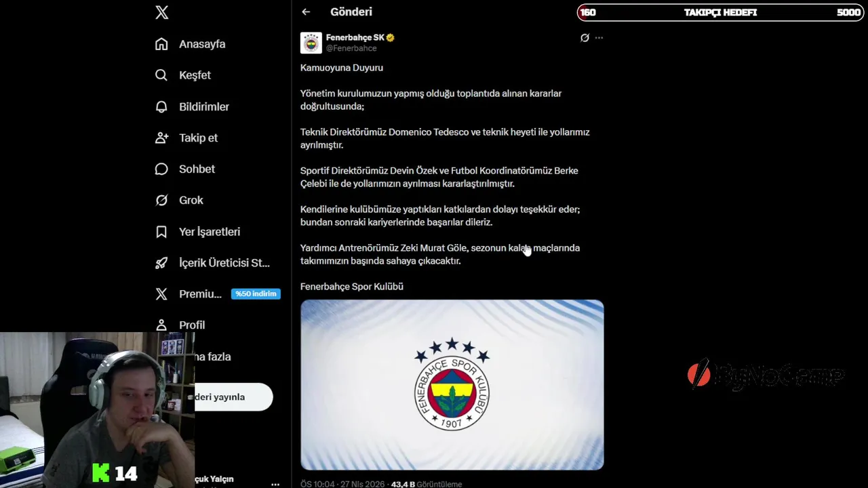
Task: Click the Grok menu label
Action: pos(191,200)
